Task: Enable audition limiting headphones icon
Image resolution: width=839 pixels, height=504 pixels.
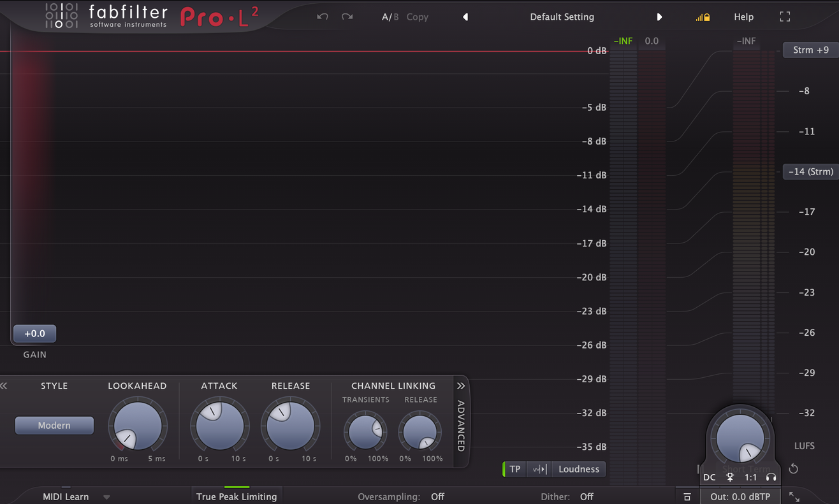Action: point(771,477)
